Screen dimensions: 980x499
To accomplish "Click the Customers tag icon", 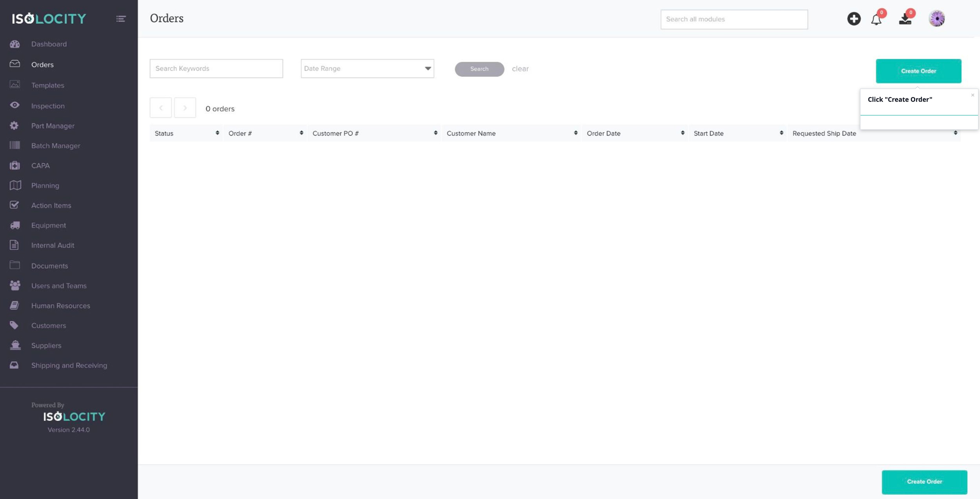I will (14, 325).
